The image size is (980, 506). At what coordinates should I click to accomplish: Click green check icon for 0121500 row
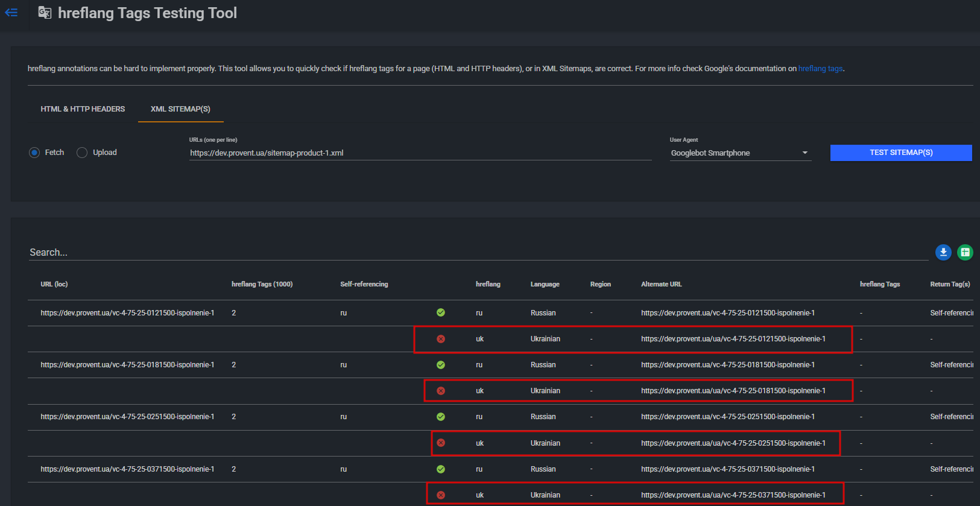click(x=441, y=312)
